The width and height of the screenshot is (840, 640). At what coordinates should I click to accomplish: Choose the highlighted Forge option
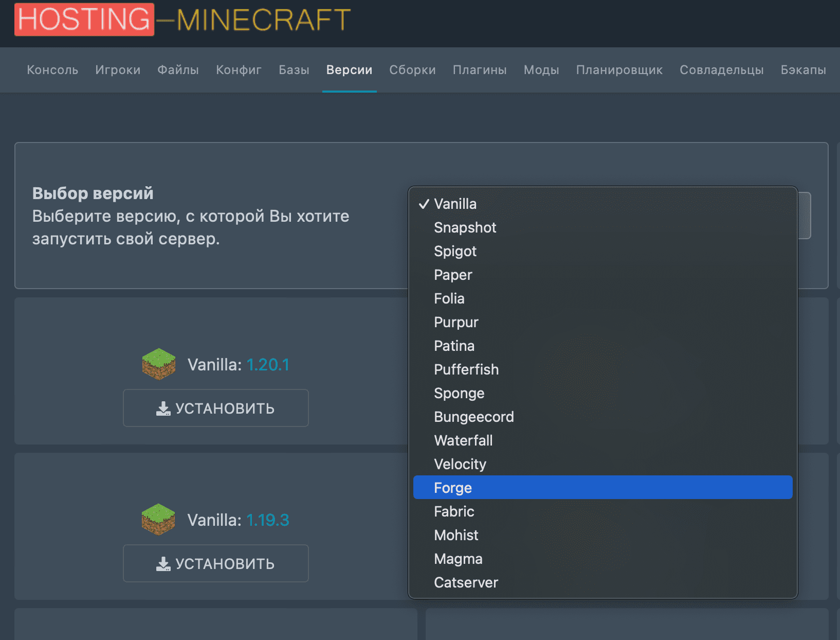[603, 487]
